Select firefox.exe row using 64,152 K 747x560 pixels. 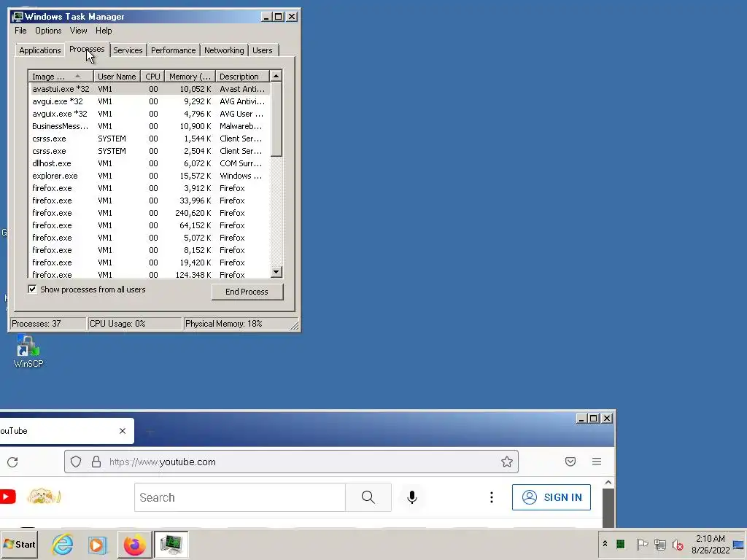pyautogui.click(x=149, y=225)
